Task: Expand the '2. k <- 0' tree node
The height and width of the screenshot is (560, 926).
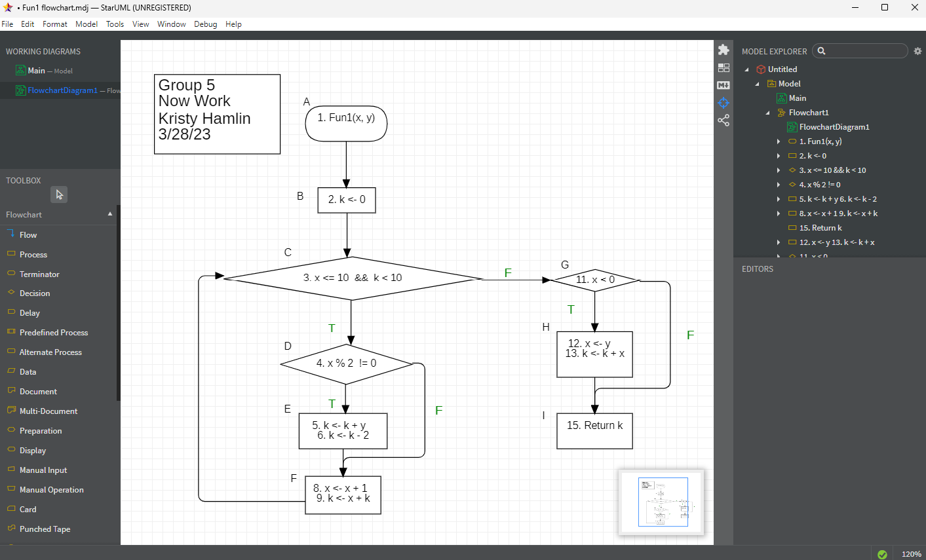Action: (x=779, y=156)
